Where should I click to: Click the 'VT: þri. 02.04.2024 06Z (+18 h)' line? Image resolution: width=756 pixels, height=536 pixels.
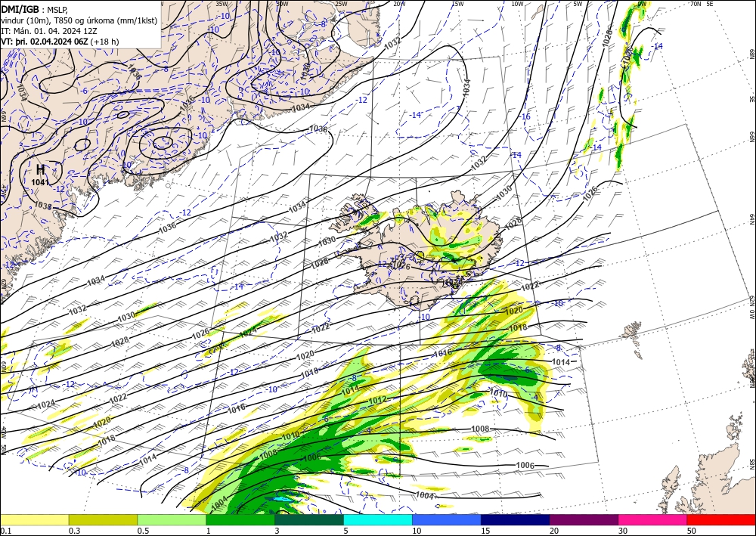coord(60,42)
